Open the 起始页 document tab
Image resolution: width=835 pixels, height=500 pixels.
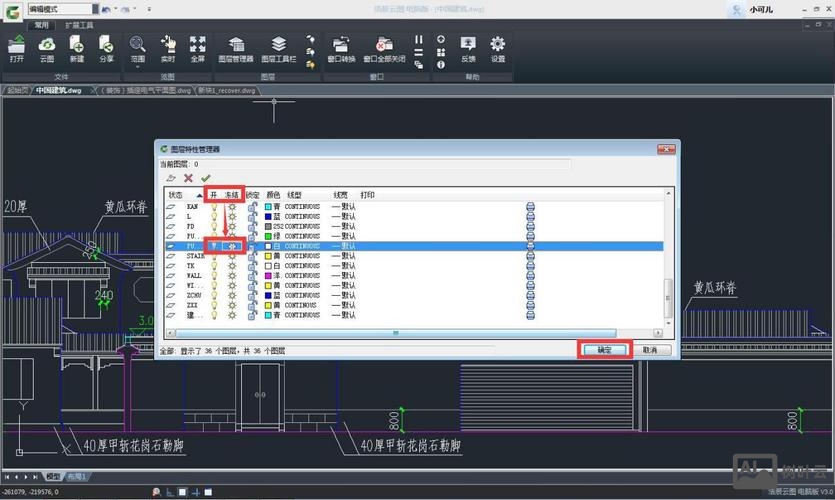click(x=18, y=91)
